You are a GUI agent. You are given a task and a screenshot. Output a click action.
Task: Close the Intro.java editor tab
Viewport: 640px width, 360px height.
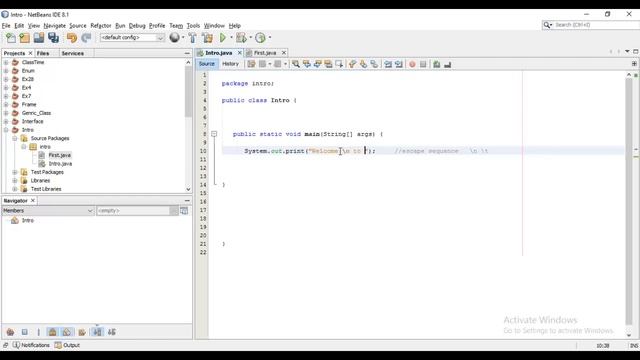[240, 53]
